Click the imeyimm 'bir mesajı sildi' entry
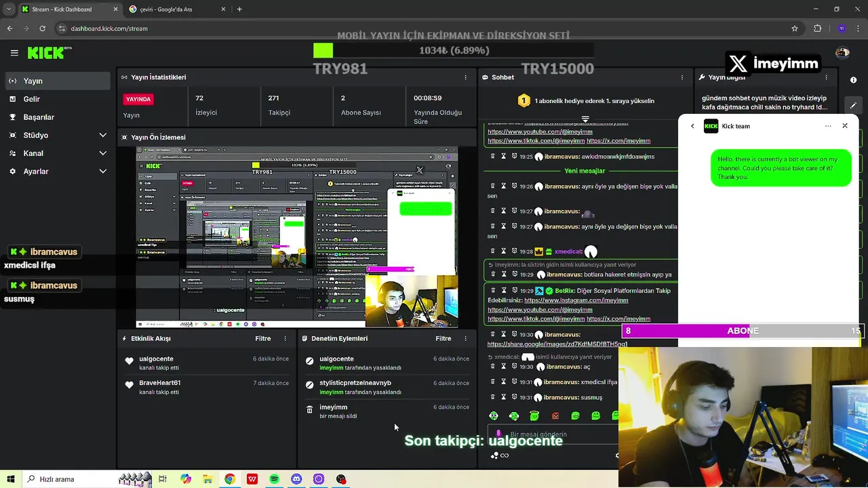 [x=387, y=411]
